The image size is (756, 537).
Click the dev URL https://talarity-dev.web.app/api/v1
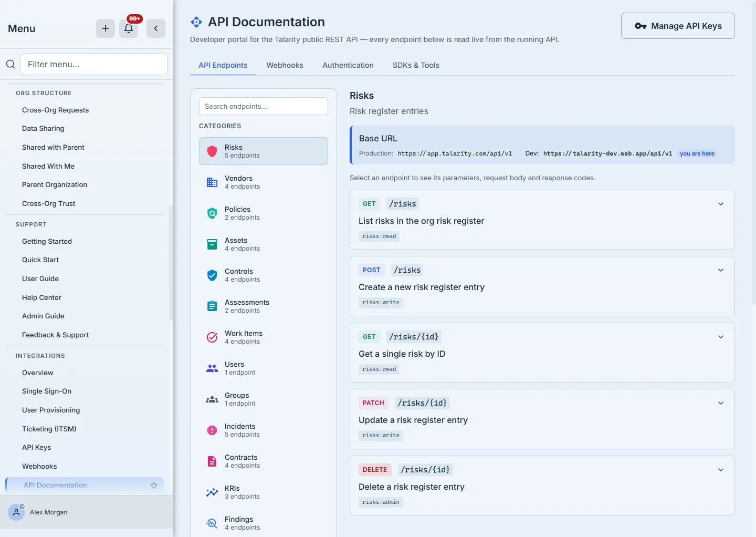[x=607, y=153]
